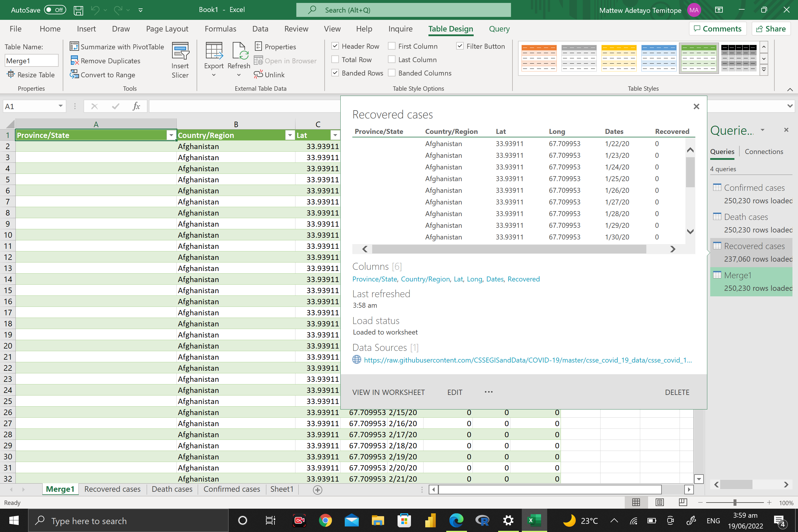Click Remove Duplicates tool
The height and width of the screenshot is (532, 798).
coord(106,61)
